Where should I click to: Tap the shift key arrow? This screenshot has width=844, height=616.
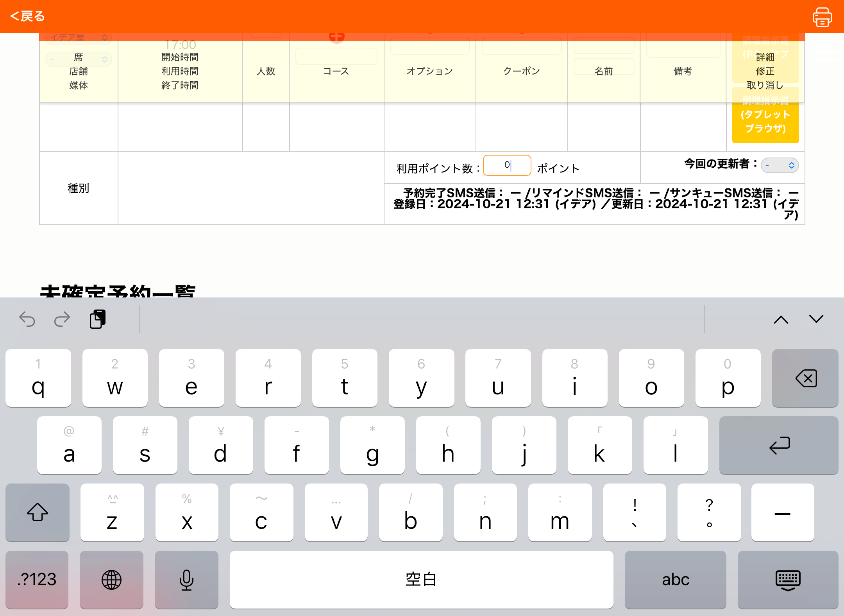click(38, 512)
